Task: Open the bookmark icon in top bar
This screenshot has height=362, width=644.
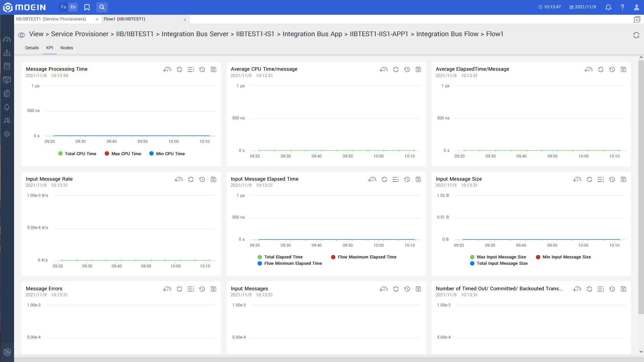Action: (x=87, y=7)
